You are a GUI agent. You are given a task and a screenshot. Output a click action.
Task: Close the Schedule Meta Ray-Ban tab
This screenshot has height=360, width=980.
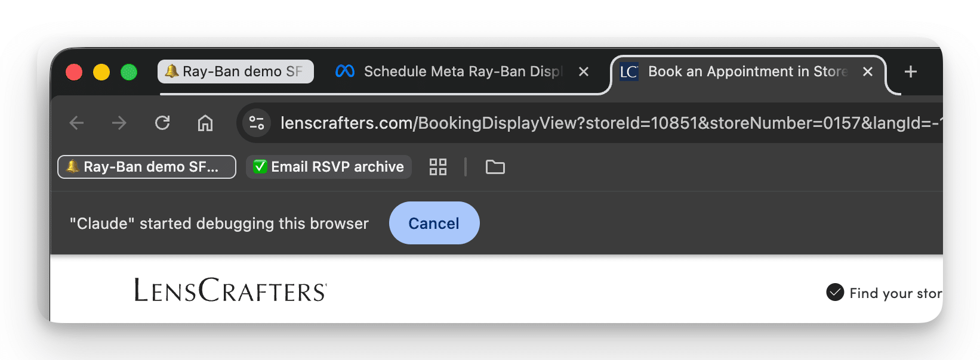(x=584, y=72)
